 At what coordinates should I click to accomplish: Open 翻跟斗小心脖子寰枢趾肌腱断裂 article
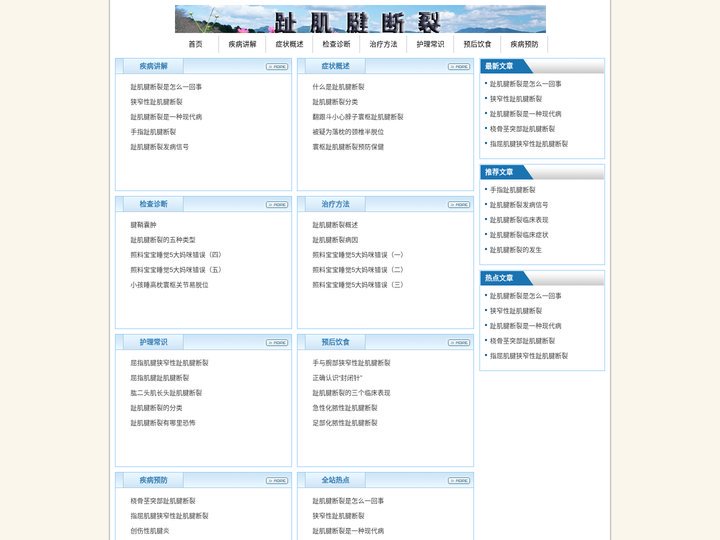point(358,117)
